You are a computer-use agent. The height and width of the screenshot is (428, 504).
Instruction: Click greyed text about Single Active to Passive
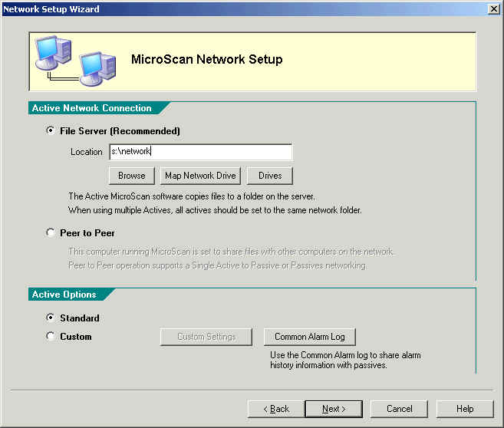[218, 265]
